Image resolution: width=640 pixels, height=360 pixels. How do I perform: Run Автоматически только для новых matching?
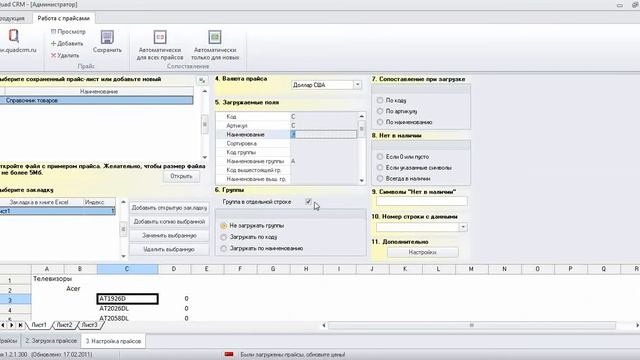[215, 45]
